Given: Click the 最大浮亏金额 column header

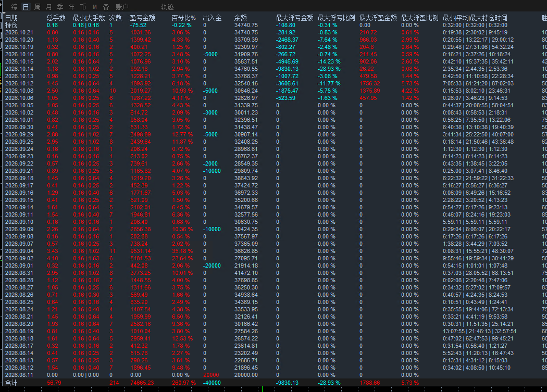Looking at the screenshot, I should pos(295,18).
